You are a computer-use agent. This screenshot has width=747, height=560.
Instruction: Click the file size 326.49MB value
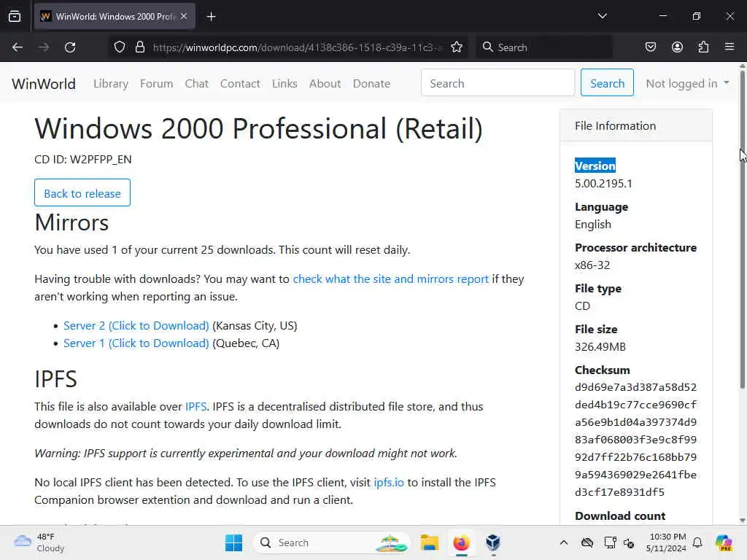pos(600,346)
